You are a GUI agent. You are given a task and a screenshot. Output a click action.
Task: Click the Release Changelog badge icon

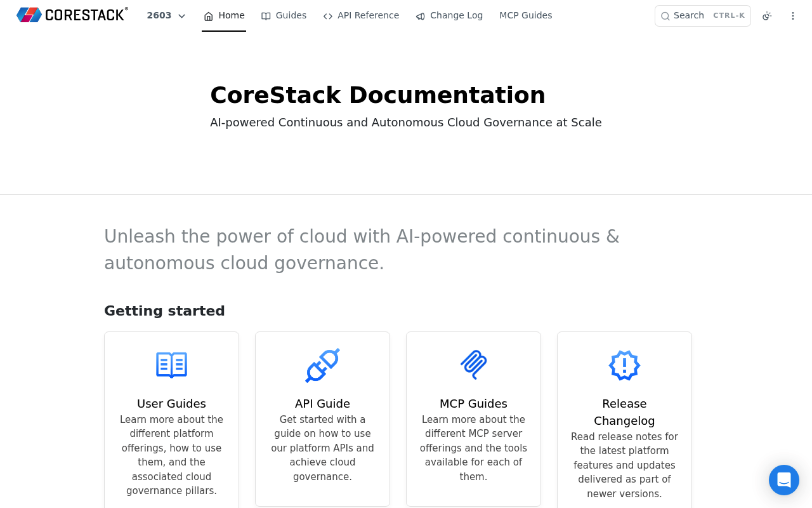point(624,365)
